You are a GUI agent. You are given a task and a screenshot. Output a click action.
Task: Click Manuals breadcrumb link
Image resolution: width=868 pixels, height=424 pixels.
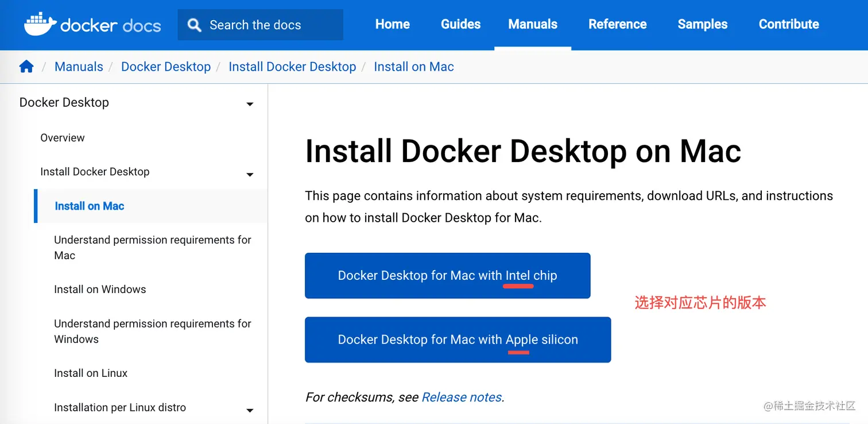click(79, 67)
